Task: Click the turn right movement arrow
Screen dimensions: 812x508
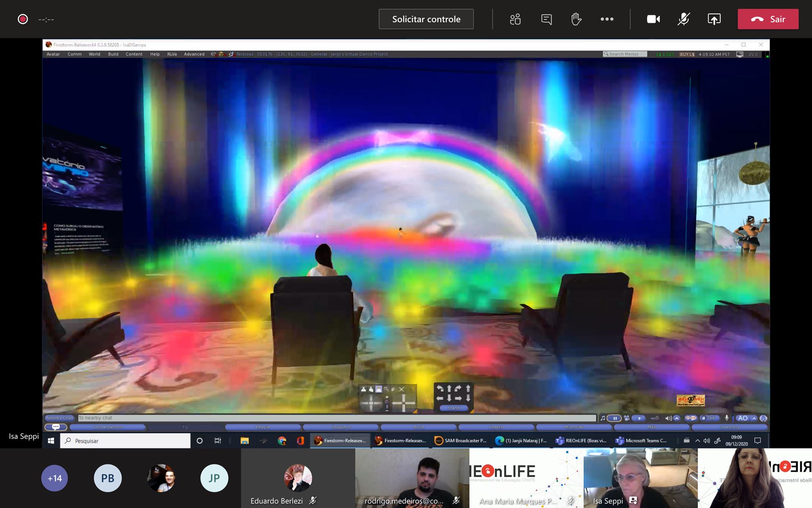Action: click(x=458, y=389)
